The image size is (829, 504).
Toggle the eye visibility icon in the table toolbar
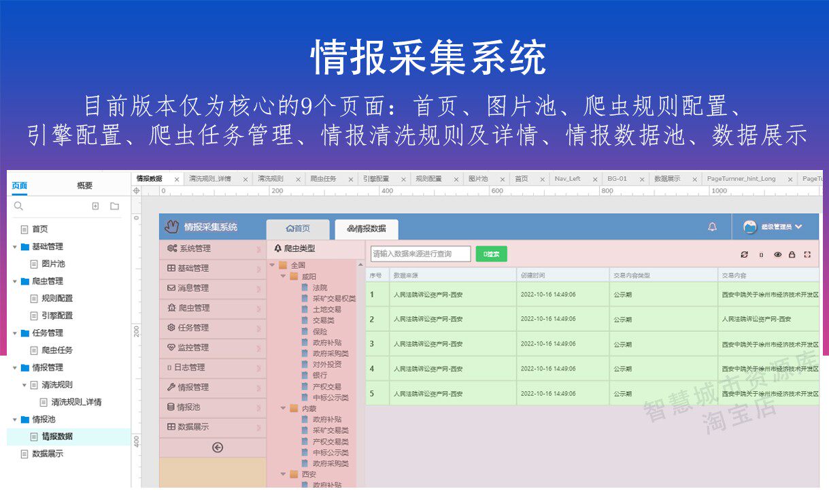(x=777, y=254)
